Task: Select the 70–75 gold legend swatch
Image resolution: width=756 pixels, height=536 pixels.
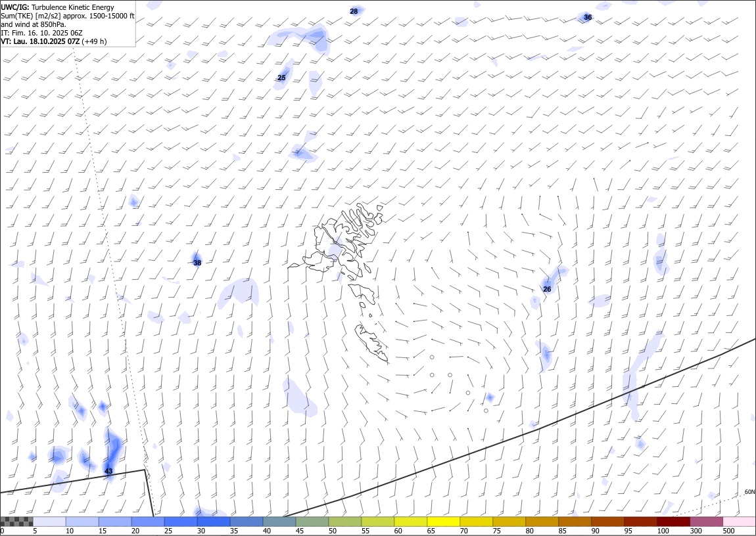Action: [477, 522]
